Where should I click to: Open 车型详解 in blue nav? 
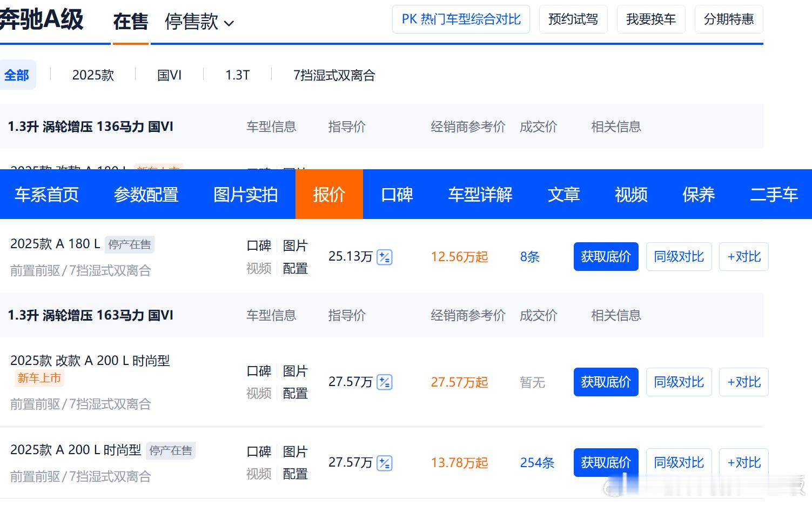(x=480, y=195)
